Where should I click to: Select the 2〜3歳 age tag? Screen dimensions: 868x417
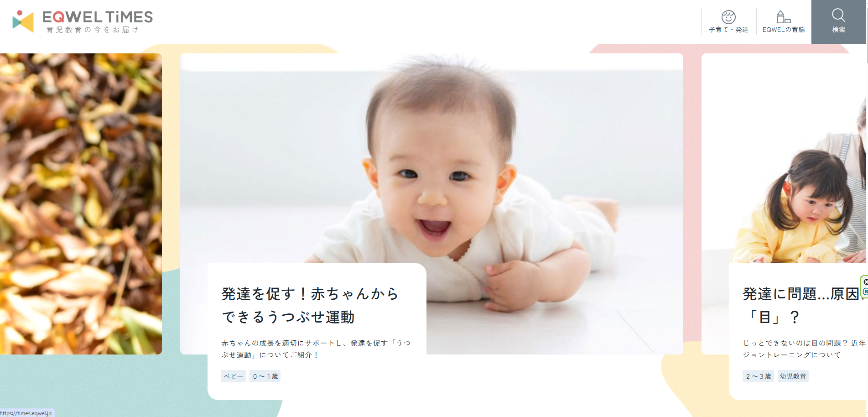(x=758, y=376)
